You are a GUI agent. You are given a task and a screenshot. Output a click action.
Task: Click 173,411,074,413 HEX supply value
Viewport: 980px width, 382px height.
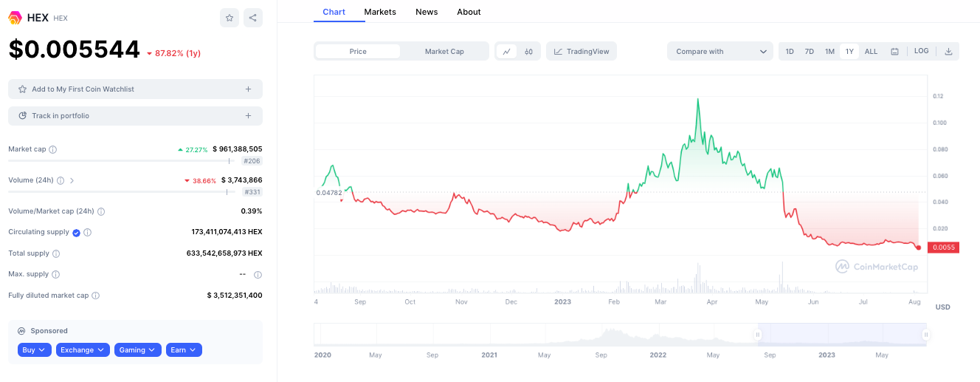[227, 232]
